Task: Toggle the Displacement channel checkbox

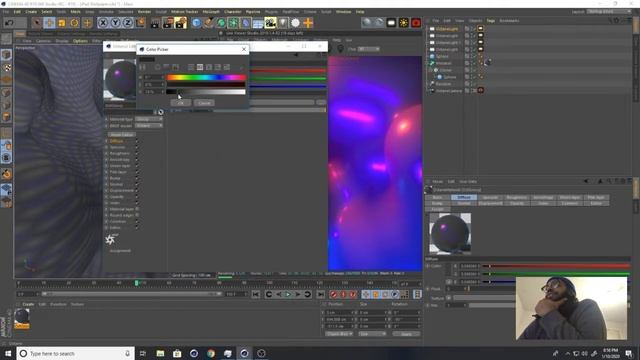Action: pyautogui.click(x=137, y=191)
